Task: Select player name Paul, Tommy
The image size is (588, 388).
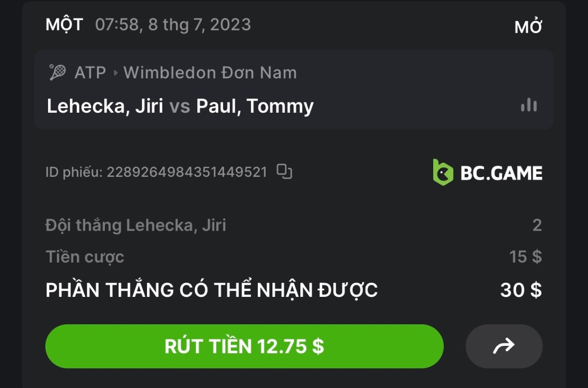Action: click(x=255, y=106)
